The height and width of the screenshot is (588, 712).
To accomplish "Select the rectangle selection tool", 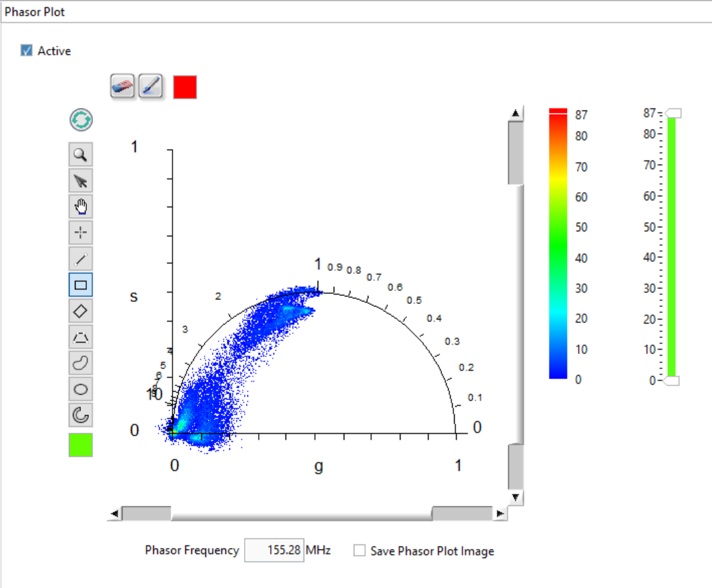I will (x=81, y=285).
